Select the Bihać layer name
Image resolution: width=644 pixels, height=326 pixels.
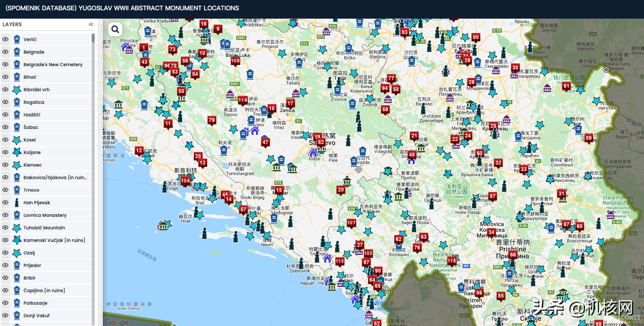click(30, 77)
